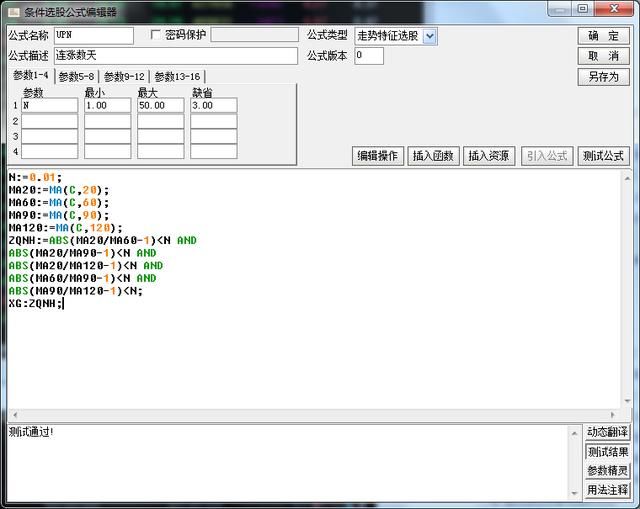Click the 取消 cancel button
Viewport: 640px width, 509px height.
(603, 56)
